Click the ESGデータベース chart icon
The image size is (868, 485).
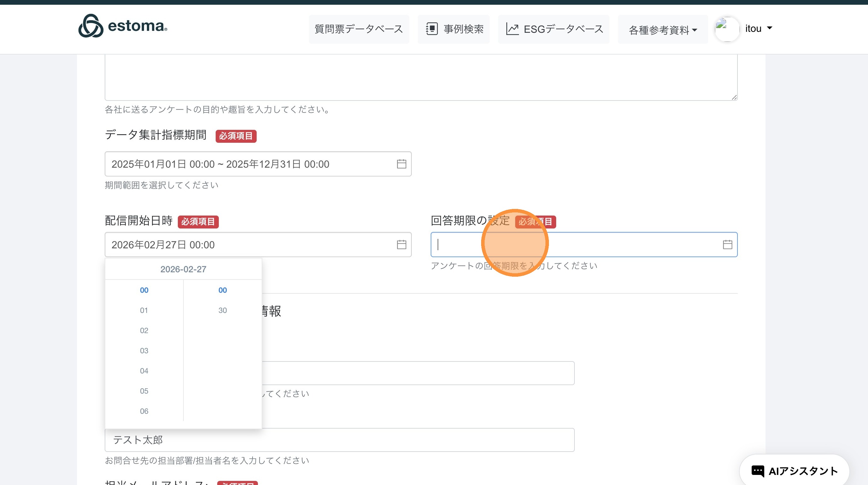[512, 29]
